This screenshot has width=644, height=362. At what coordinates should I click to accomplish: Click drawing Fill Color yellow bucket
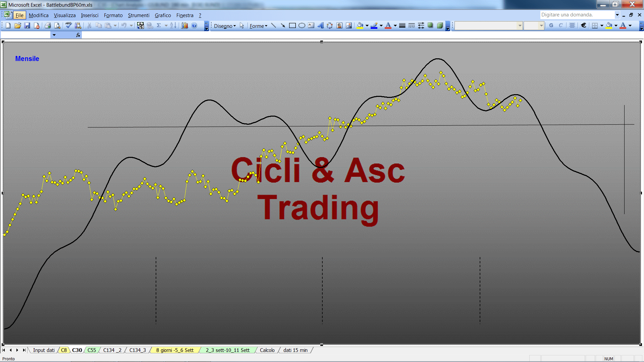coord(360,25)
